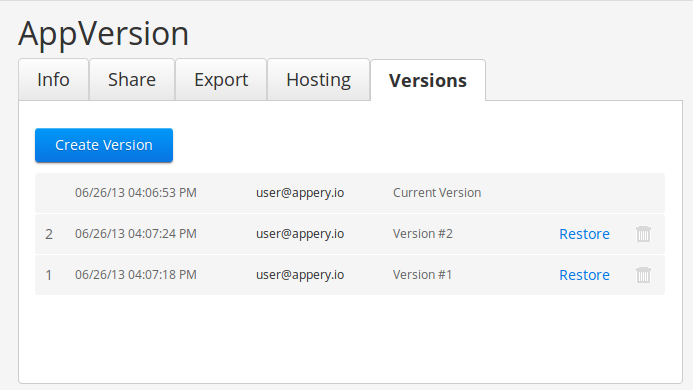This screenshot has width=693, height=390.
Task: Go to the Hosting tab
Action: click(x=318, y=80)
